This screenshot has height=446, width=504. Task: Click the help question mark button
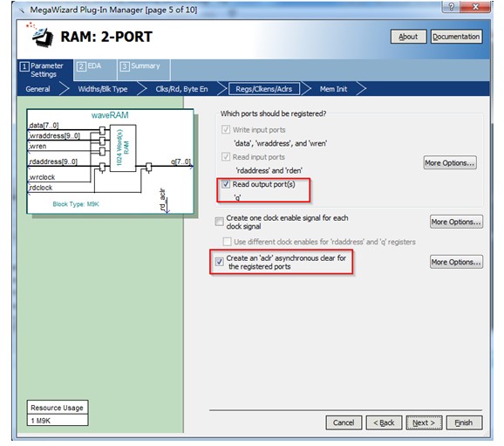point(451,6)
